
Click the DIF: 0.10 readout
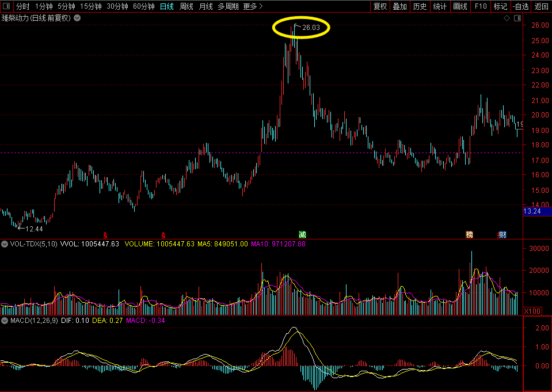click(x=75, y=321)
